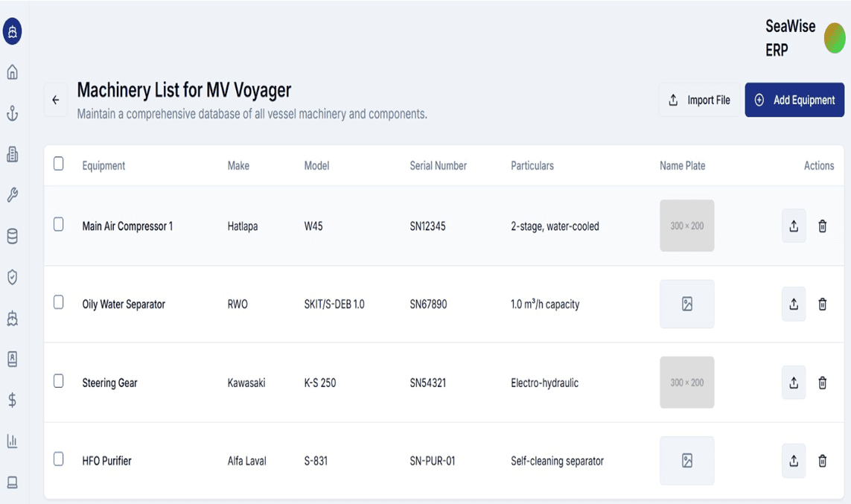Select the ship's helm icon in the sidebar
Viewport: 851px width, 504px height.
click(x=12, y=31)
